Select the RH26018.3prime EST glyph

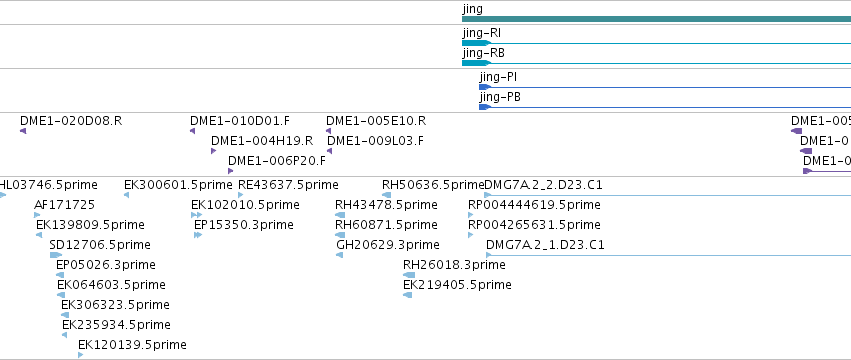(409, 275)
